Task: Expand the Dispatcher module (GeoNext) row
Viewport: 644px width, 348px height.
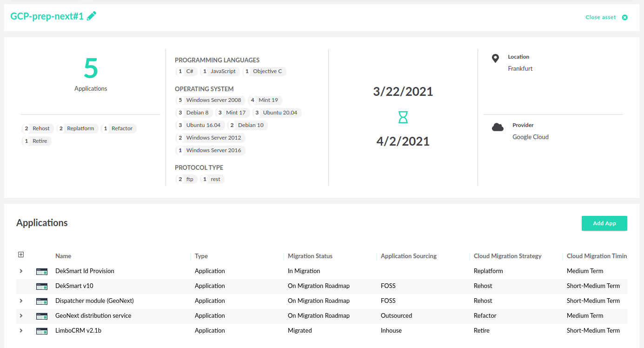Action: pos(21,301)
